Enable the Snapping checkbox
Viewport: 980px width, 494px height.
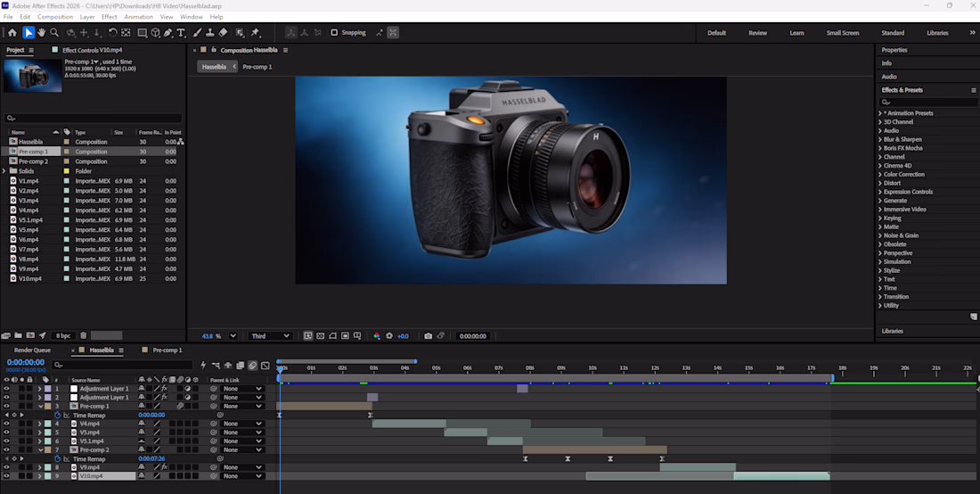(334, 32)
